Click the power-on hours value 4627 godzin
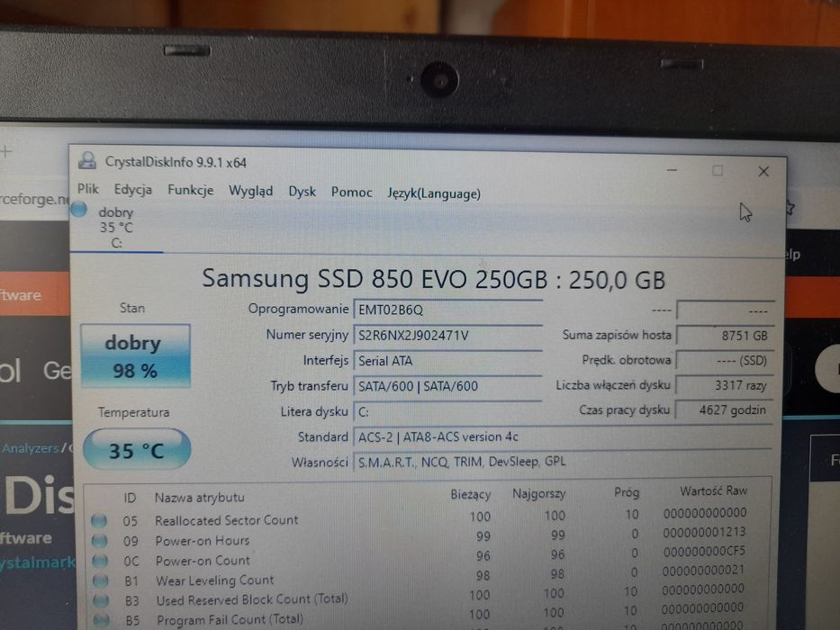The width and height of the screenshot is (840, 630). 724,409
